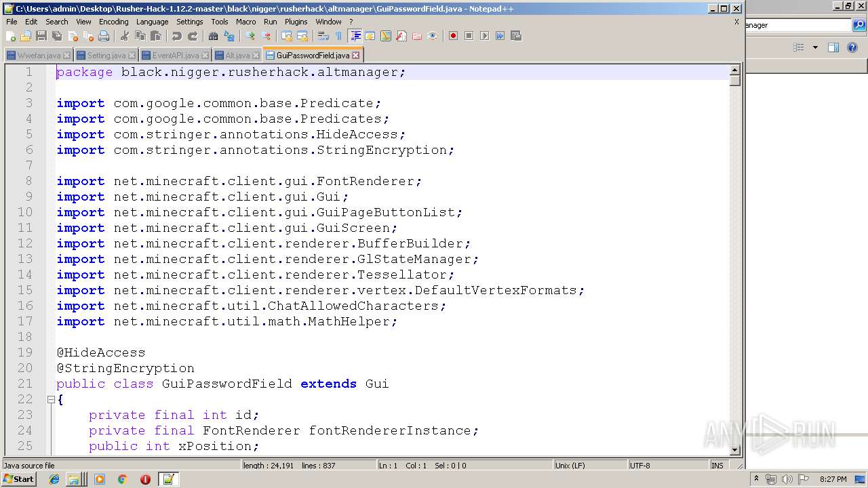Play back the recorded macro icon
Image resolution: width=868 pixels, height=488 pixels.
point(485,36)
